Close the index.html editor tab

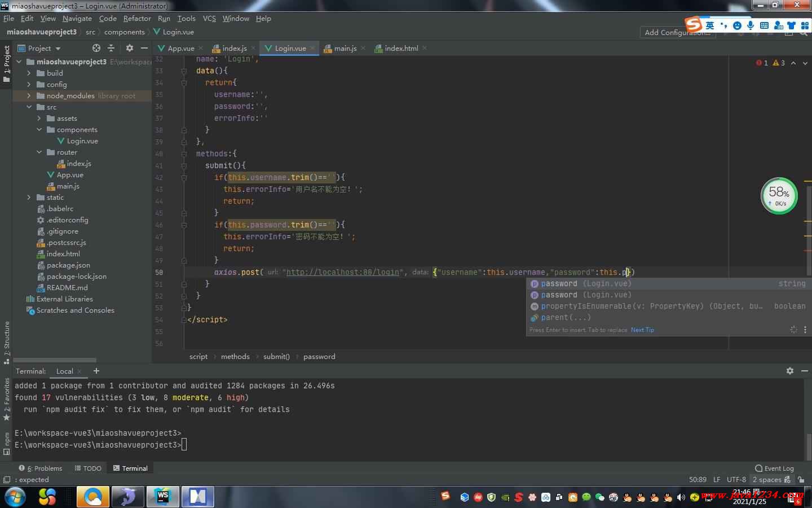coord(425,49)
